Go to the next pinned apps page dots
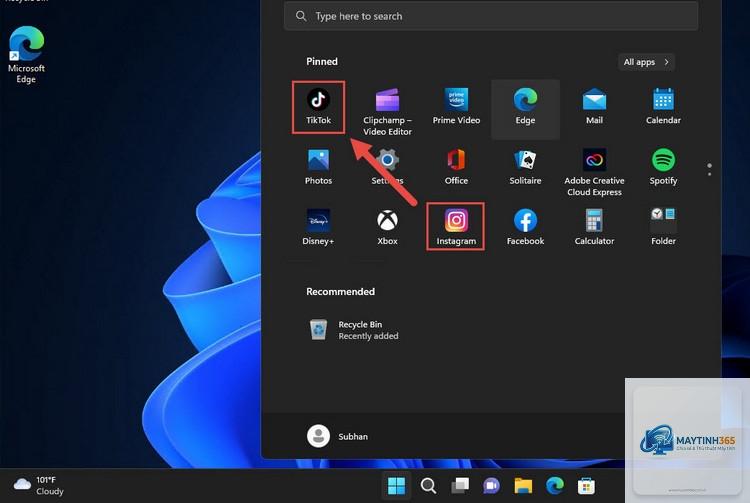The image size is (750, 503). pos(709,170)
